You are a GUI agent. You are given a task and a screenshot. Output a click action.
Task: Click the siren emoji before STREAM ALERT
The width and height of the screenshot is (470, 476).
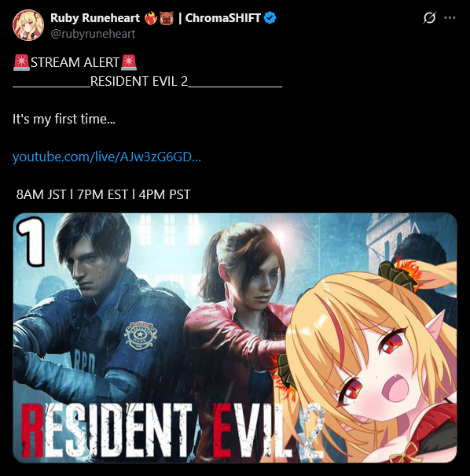coord(21,62)
